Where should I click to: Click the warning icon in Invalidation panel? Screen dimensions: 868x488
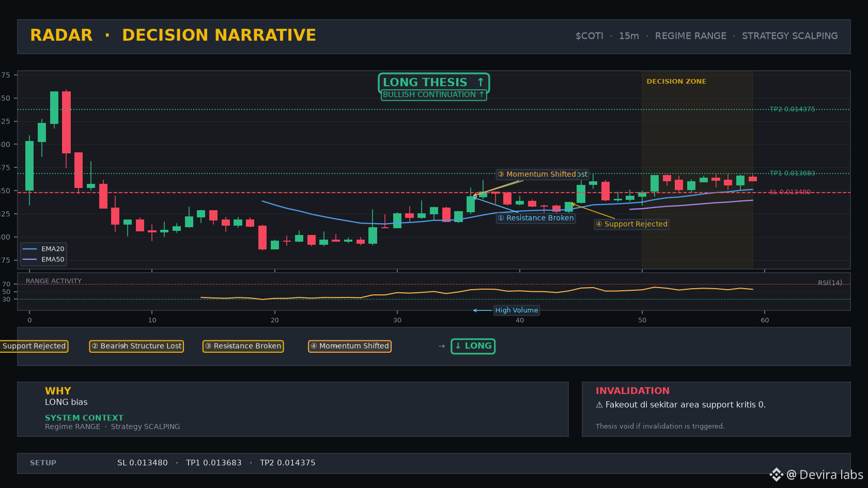(599, 405)
